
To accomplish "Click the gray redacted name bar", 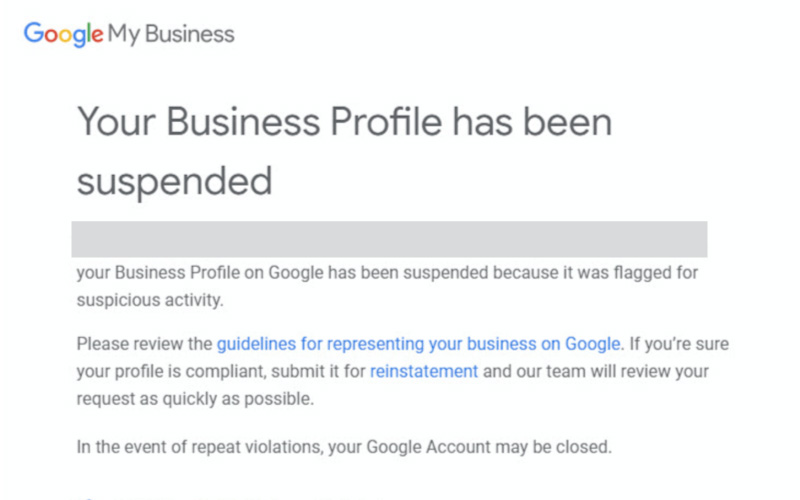I will tap(389, 239).
